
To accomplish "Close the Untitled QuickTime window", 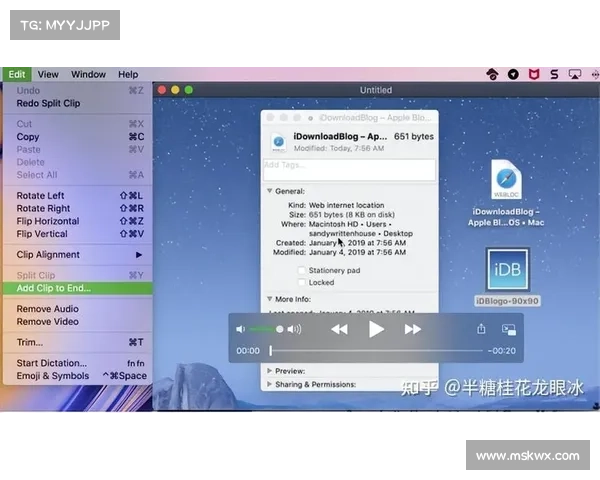I will (x=162, y=90).
